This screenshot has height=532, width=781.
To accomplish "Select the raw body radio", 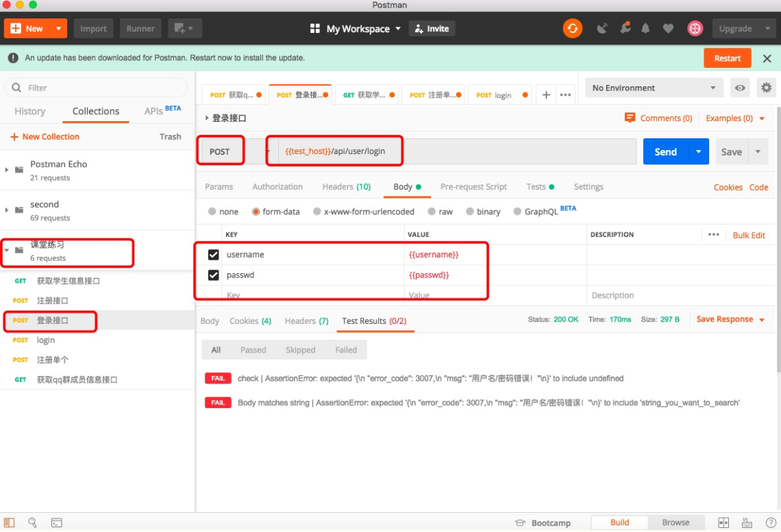I will tap(432, 212).
